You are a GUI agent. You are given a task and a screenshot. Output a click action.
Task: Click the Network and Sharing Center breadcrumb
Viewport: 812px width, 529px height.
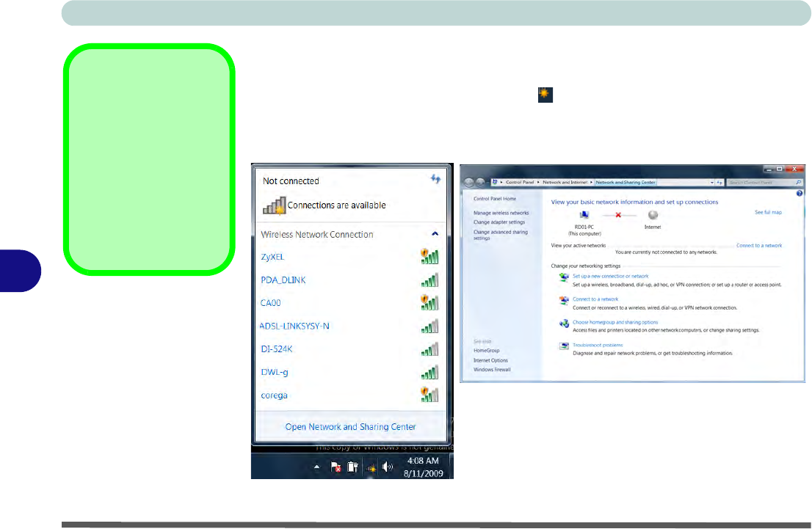[625, 182]
